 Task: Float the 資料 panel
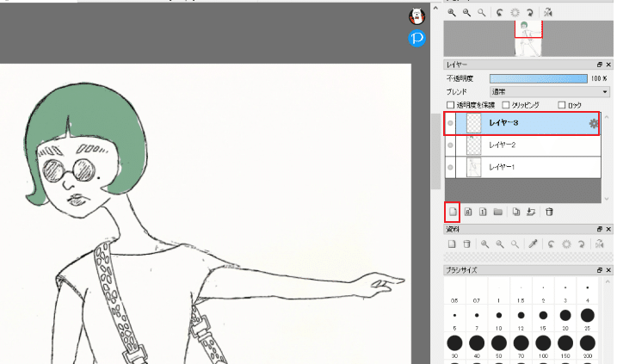599,229
